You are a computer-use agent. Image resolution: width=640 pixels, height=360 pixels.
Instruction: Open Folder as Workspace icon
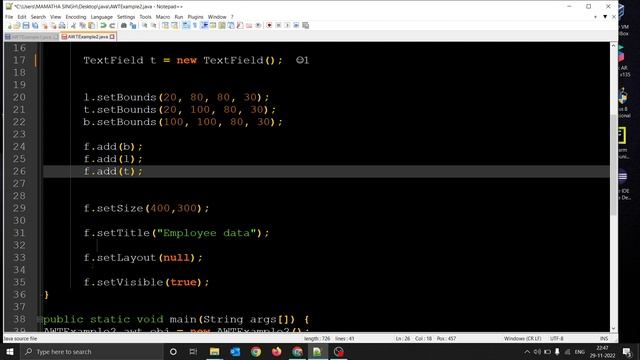click(x=249, y=25)
